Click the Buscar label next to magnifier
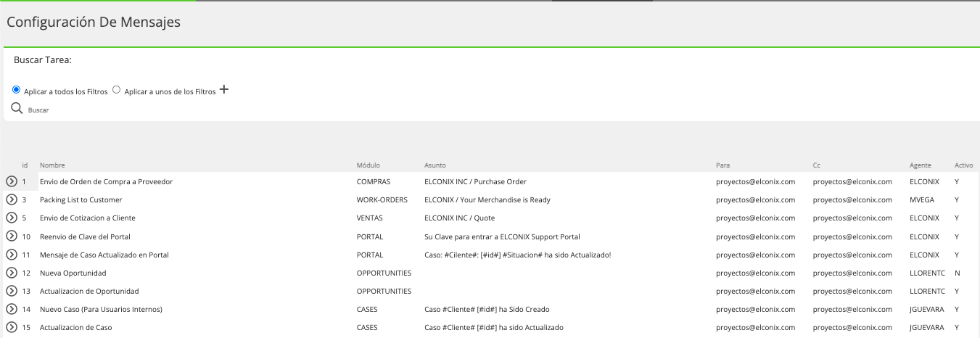 (38, 110)
